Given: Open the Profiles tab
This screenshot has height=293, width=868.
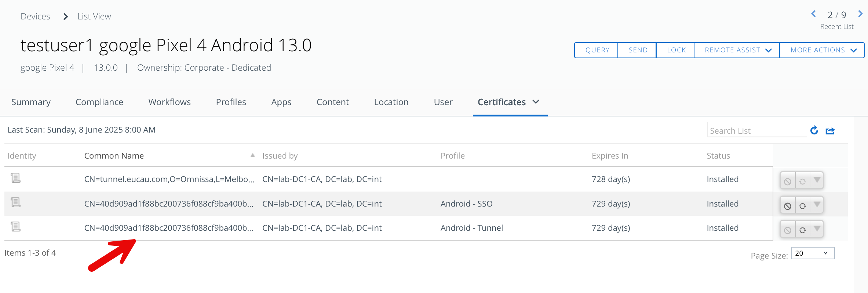Looking at the screenshot, I should coord(231,102).
